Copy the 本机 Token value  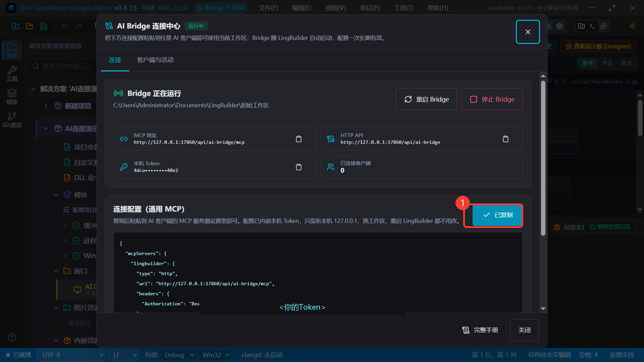point(299,167)
